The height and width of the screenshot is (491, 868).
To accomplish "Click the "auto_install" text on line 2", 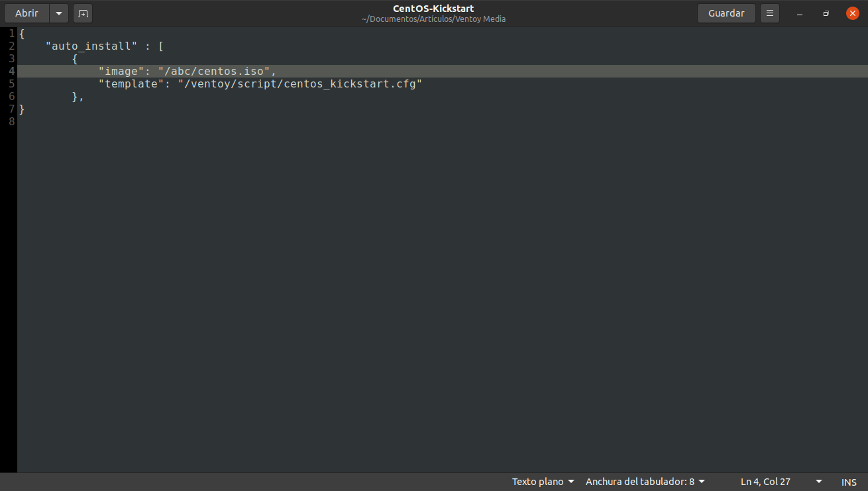I will pos(91,46).
